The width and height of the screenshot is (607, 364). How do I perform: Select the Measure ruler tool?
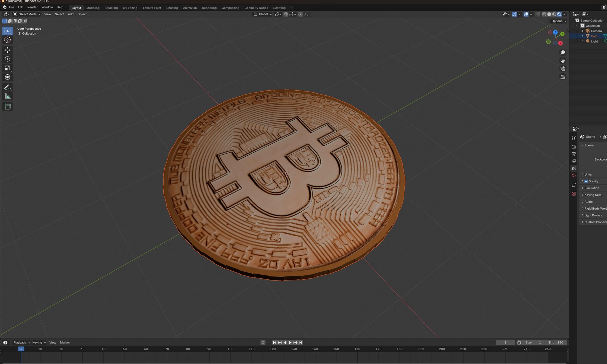7,96
